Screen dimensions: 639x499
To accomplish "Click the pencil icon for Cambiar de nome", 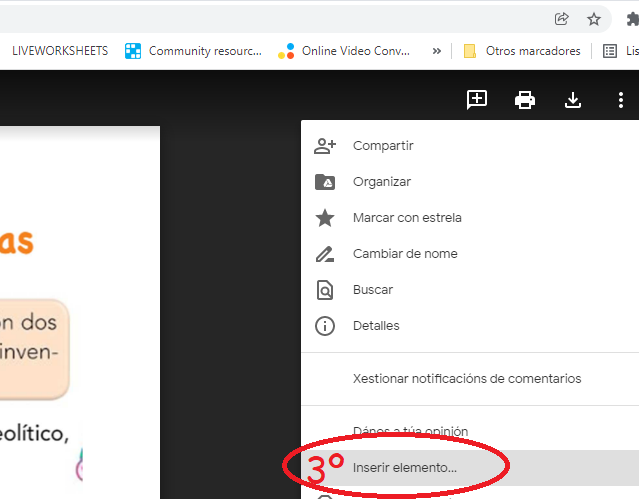I will [x=325, y=254].
